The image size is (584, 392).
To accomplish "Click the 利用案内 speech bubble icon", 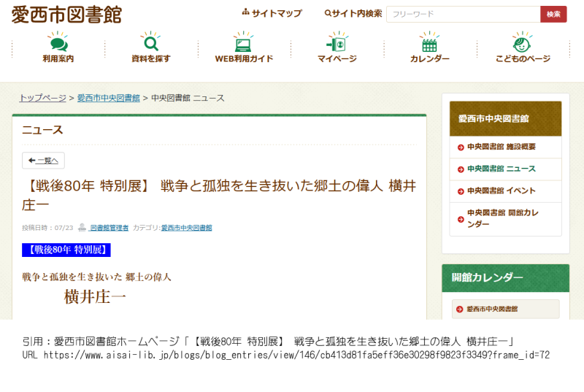I will 58,44.
